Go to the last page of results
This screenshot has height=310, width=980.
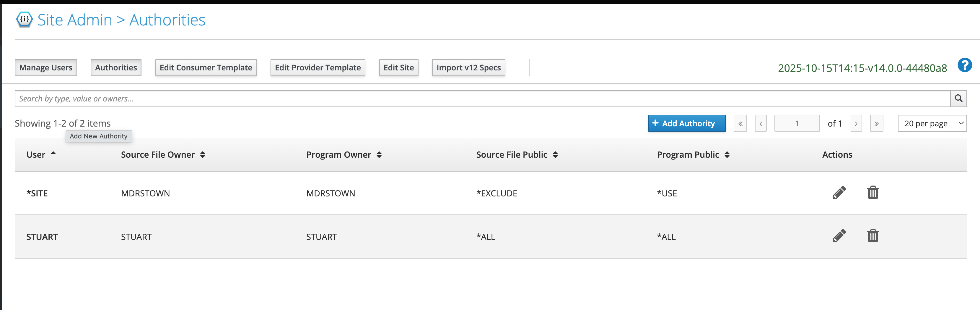point(877,123)
